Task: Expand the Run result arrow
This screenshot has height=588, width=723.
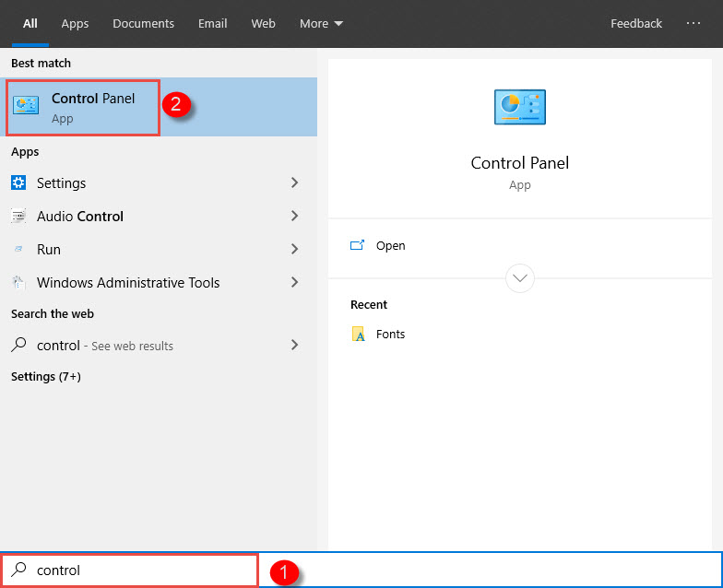Action: pos(295,250)
